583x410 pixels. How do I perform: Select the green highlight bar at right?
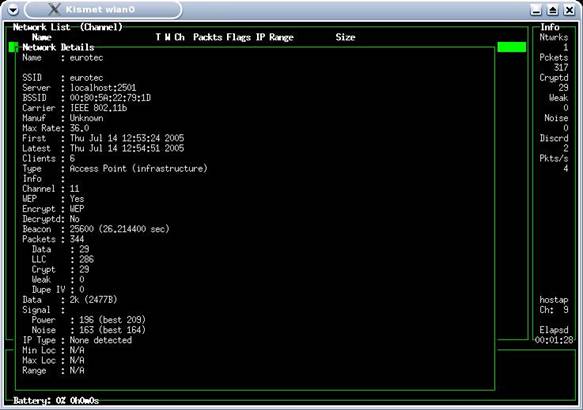pos(512,47)
